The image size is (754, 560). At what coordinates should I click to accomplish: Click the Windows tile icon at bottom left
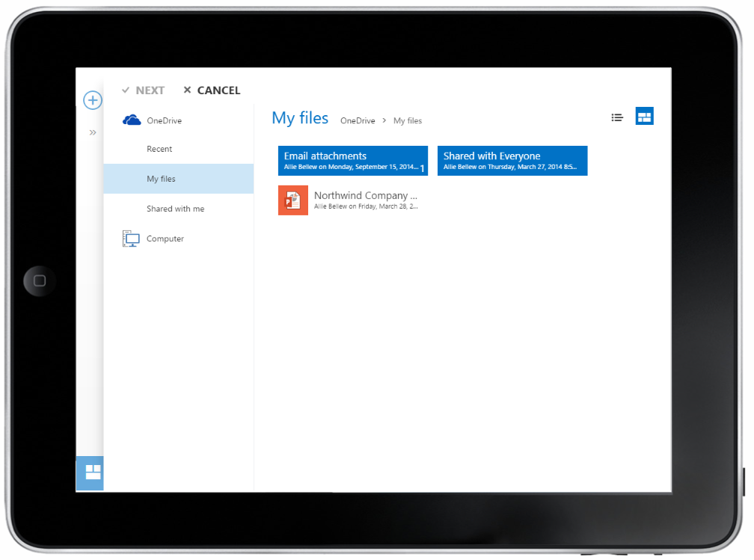point(90,473)
